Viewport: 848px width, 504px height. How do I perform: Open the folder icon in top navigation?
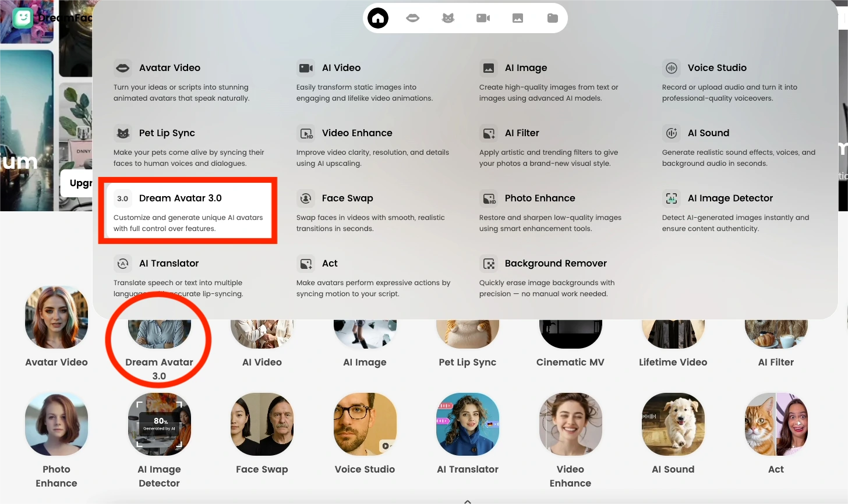coord(553,18)
